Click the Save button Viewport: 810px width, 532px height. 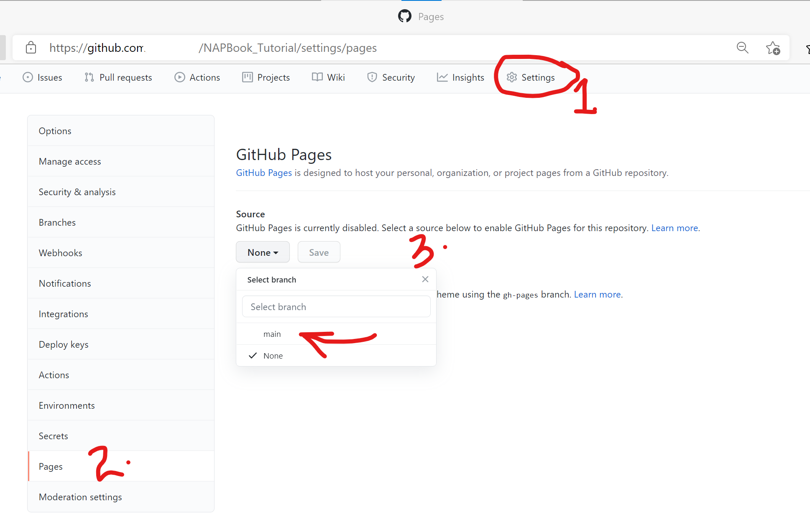click(x=319, y=252)
